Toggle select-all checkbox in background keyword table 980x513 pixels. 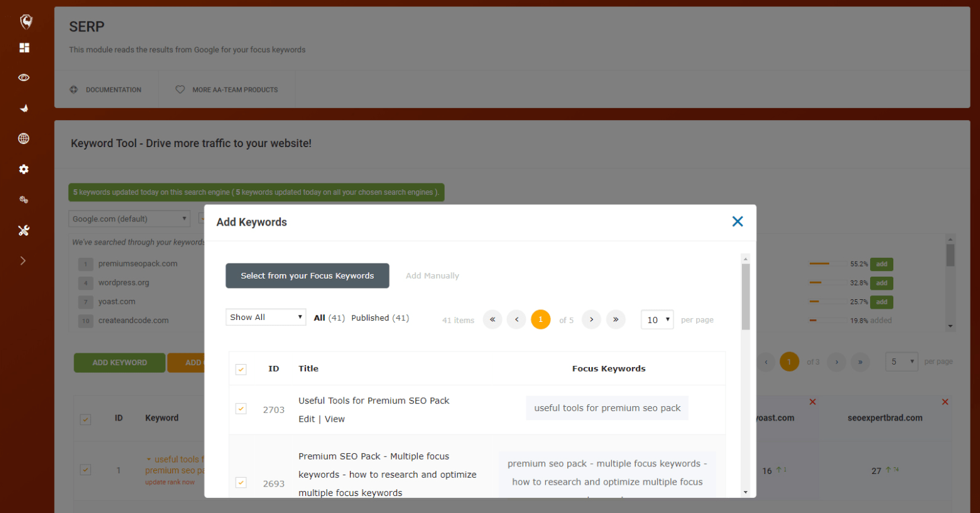coord(85,419)
